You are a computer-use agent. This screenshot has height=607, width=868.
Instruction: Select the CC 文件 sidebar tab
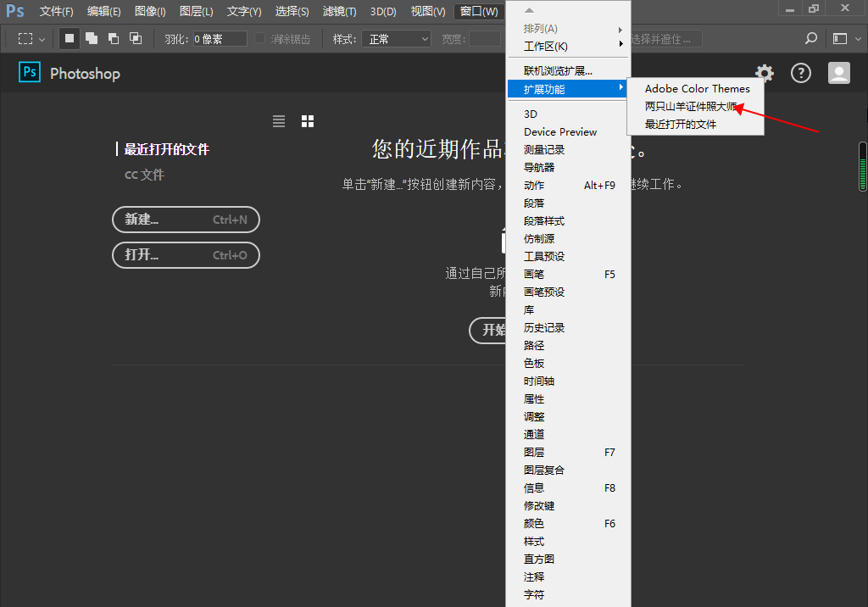pyautogui.click(x=144, y=175)
